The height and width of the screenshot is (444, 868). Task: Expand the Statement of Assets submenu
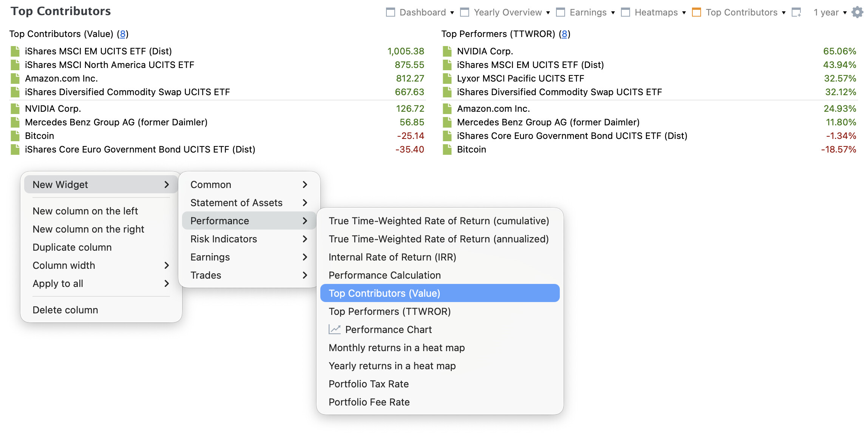[249, 203]
